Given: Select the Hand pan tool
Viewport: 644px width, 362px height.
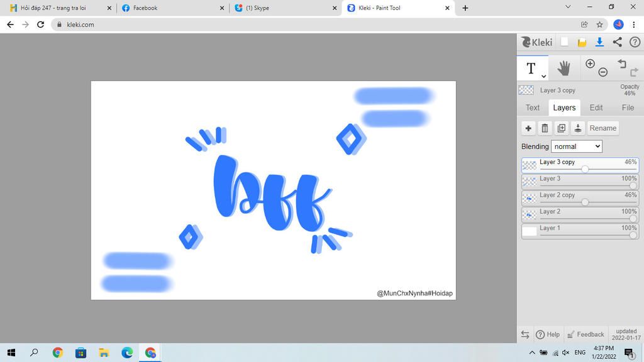Looking at the screenshot, I should click(564, 68).
